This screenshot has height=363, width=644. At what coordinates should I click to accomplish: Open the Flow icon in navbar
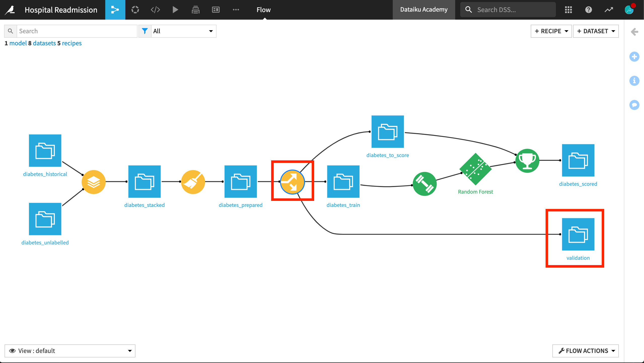tap(115, 10)
